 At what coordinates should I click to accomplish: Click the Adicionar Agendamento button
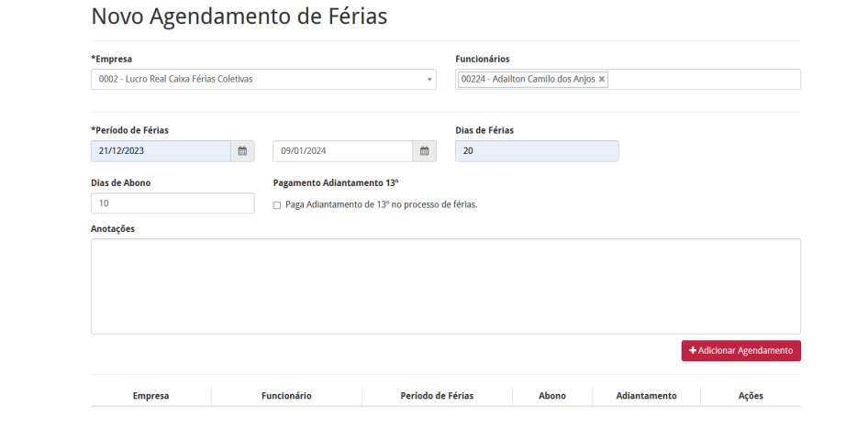tap(740, 351)
